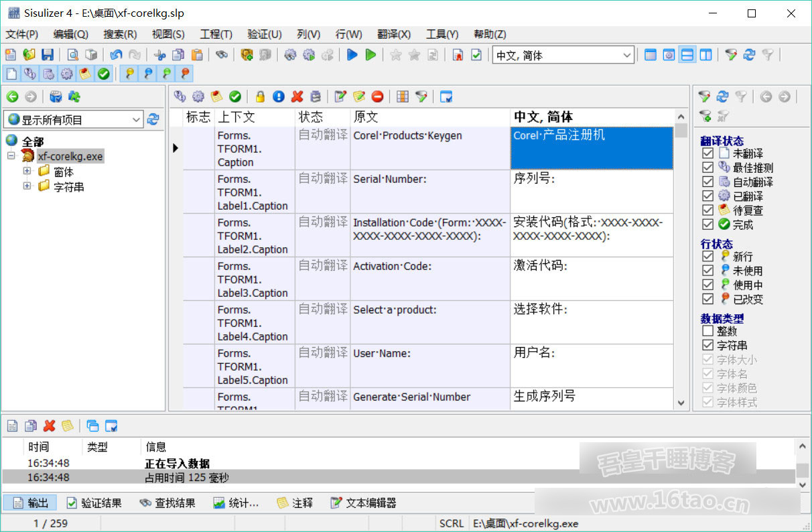Click the scissors Cut icon
812x532 pixels.
tap(159, 55)
